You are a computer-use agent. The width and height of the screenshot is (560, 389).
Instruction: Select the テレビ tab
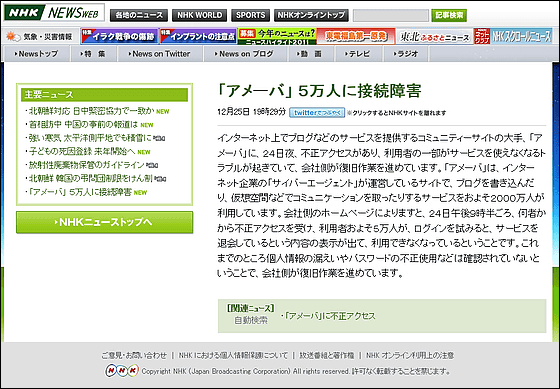pos(358,54)
